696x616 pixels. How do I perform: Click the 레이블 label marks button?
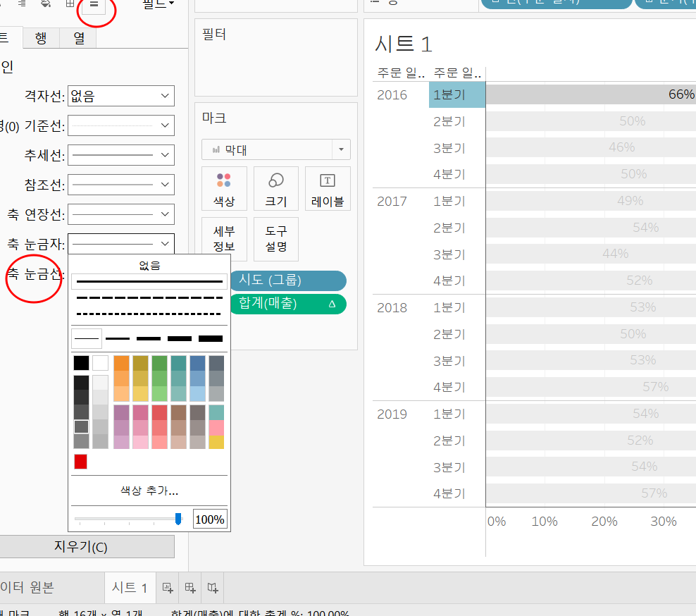point(328,188)
